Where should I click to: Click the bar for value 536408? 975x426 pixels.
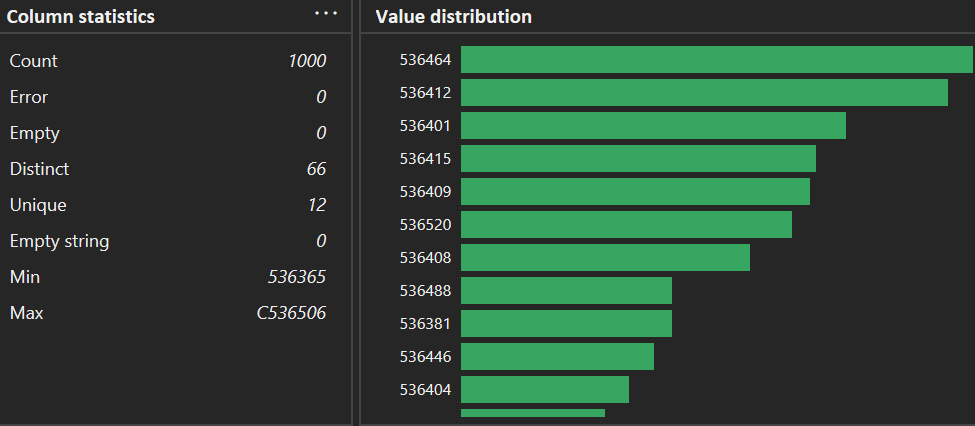tap(605, 258)
